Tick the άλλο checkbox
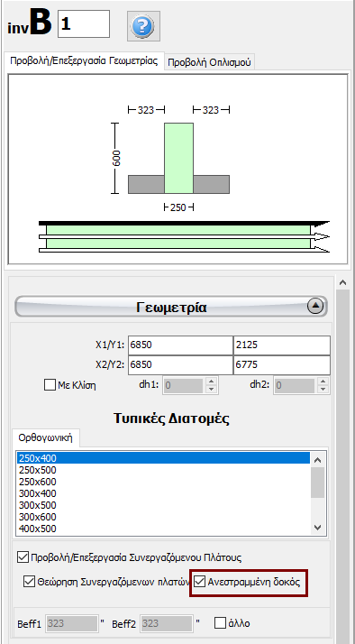The height and width of the screenshot is (644, 355). click(x=221, y=623)
